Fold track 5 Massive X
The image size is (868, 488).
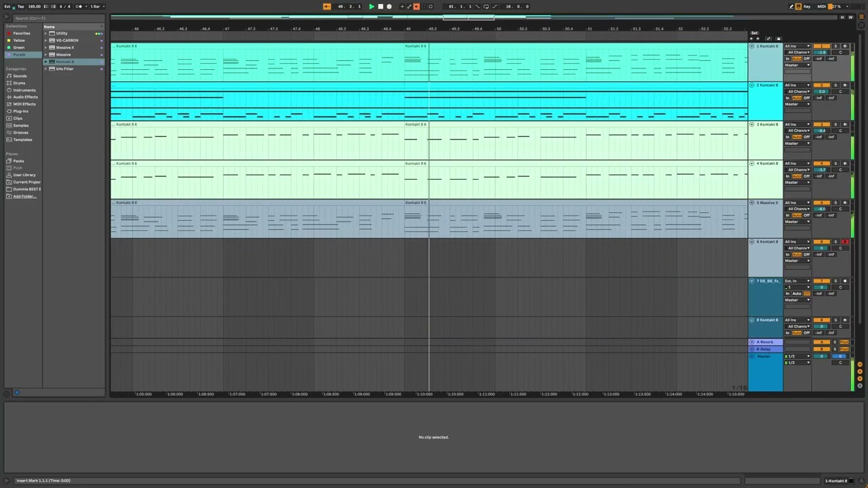(751, 203)
